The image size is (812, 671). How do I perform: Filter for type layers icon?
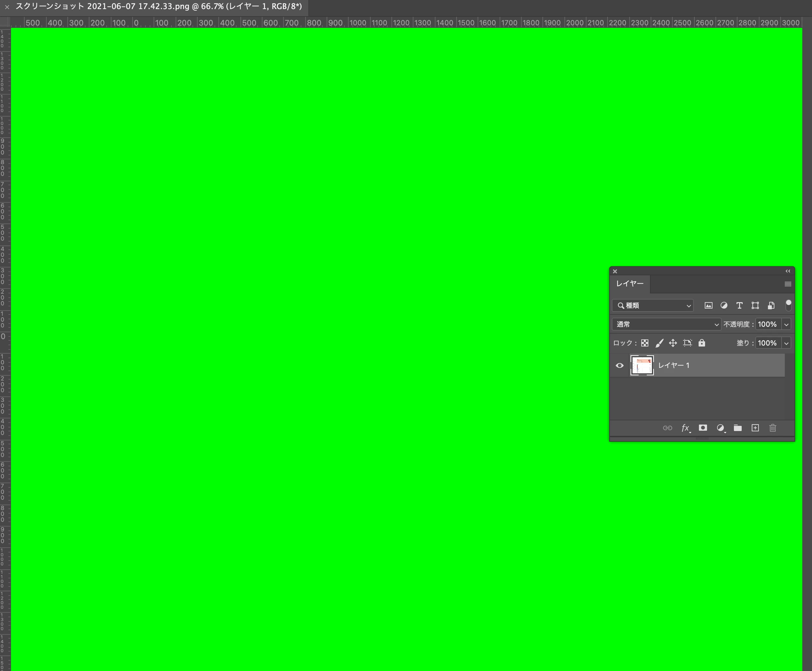point(739,305)
